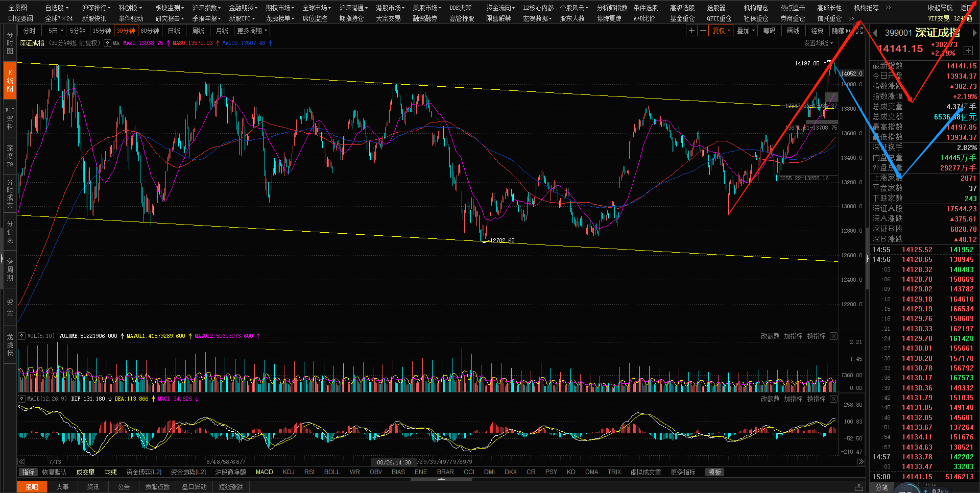980x493 pixels.
Task: Click the pop-out panel icon at bottom right
Action: coord(859,487)
